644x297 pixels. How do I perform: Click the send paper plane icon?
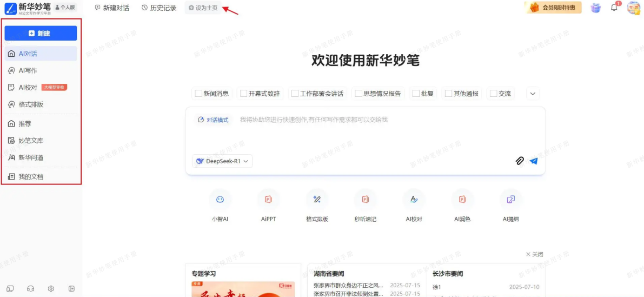tap(534, 161)
